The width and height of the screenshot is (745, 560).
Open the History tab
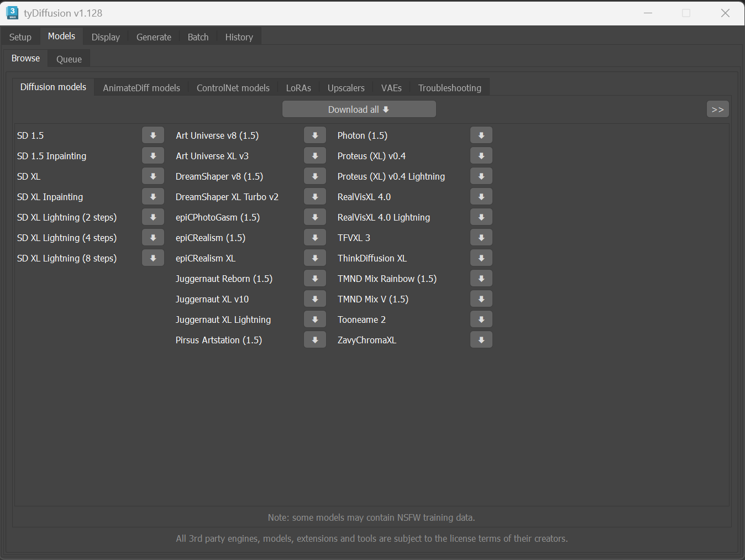[239, 37]
